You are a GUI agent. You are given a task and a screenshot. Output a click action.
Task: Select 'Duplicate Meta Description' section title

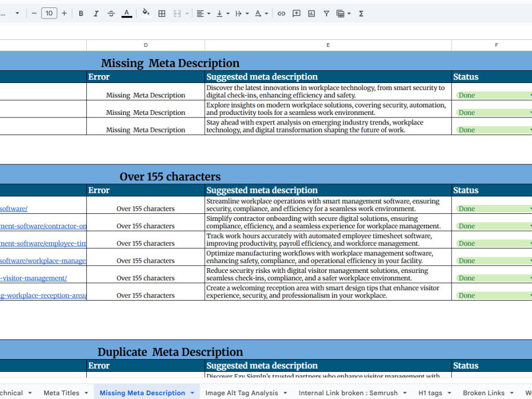(x=170, y=352)
